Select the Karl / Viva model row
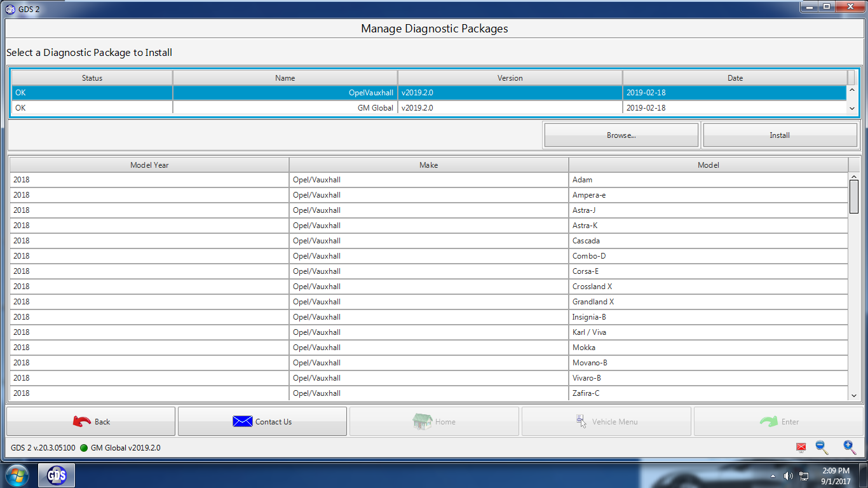 pos(429,332)
